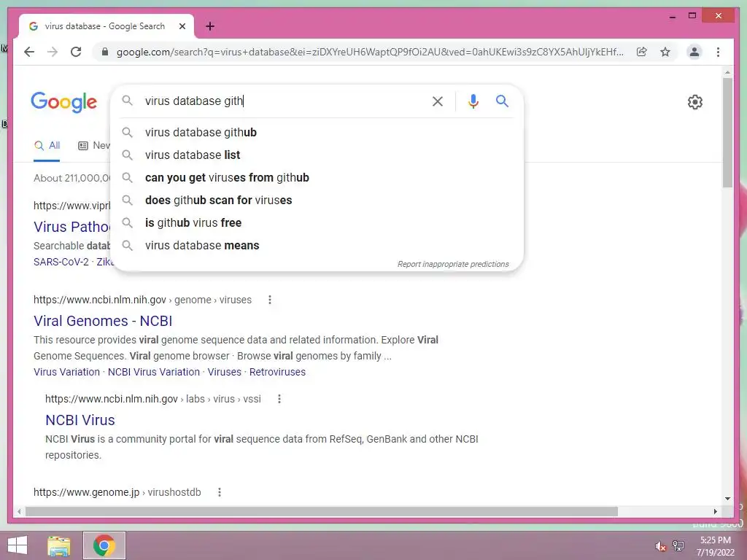Reload the current page
The image size is (747, 560).
coord(76,52)
